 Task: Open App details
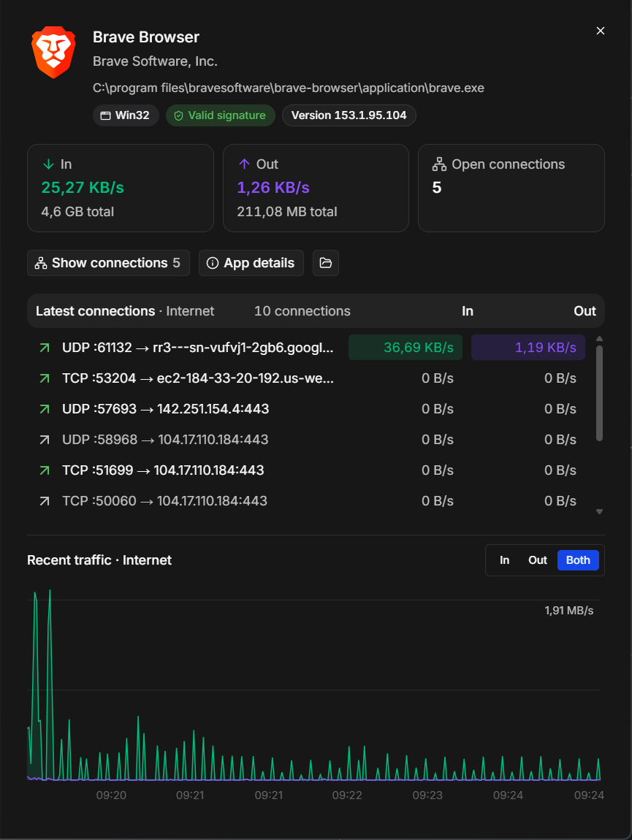coord(251,263)
